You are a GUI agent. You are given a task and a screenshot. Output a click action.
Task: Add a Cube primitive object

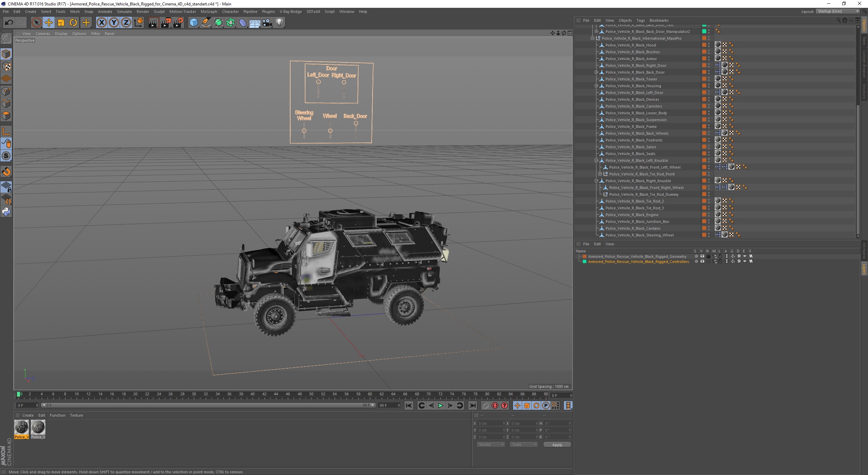[194, 23]
